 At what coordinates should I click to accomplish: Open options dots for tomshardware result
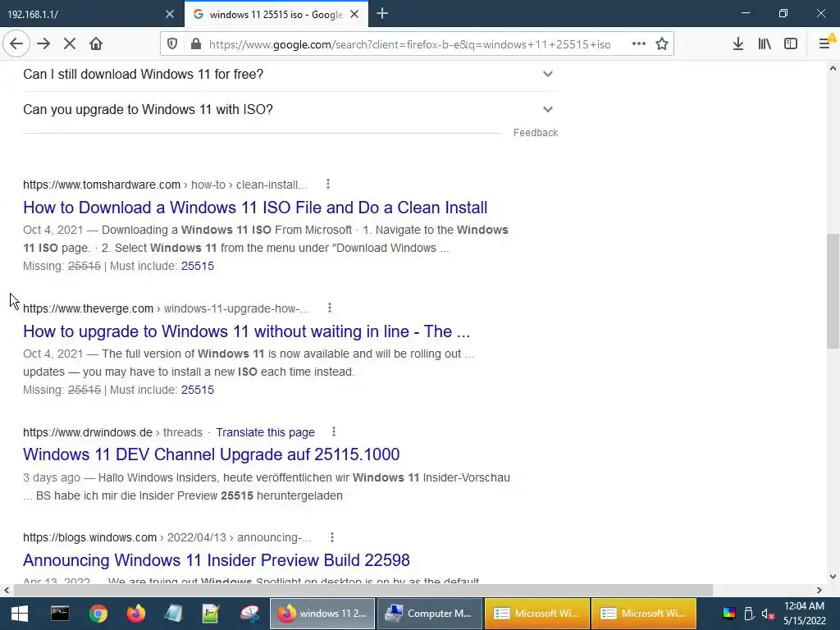click(x=328, y=185)
